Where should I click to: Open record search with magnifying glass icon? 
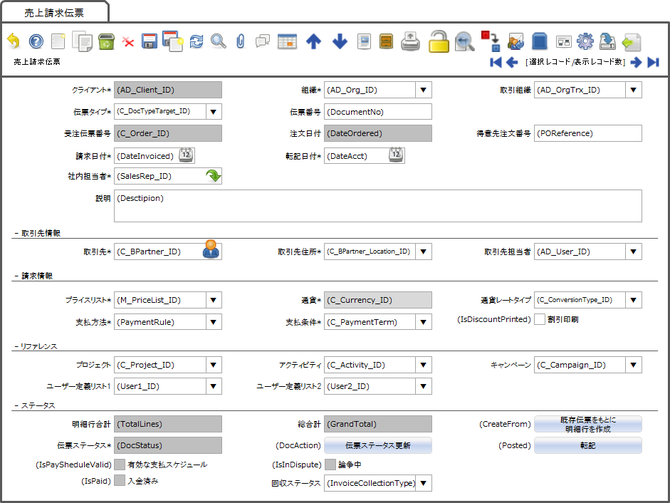[218, 41]
